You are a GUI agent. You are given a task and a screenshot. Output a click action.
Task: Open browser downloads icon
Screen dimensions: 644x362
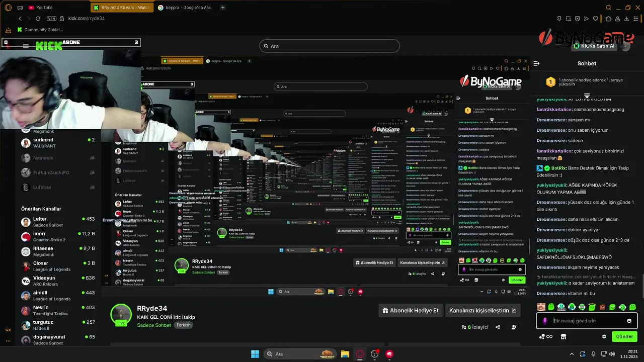coord(627,19)
